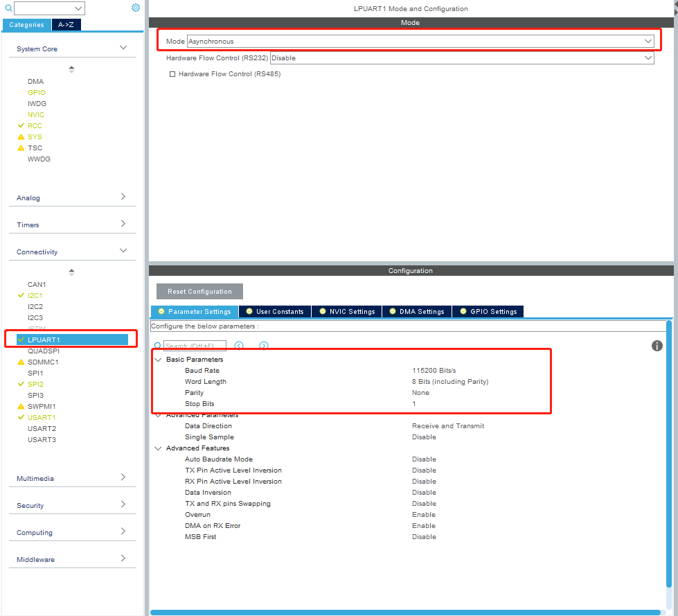The image size is (678, 616).
Task: Select SPI2 peripheral
Action: pyautogui.click(x=35, y=384)
